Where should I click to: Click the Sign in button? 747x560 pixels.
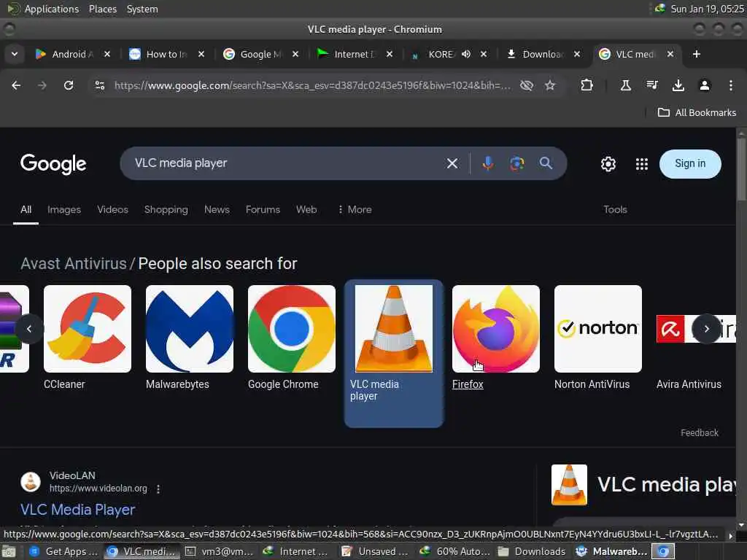690,164
